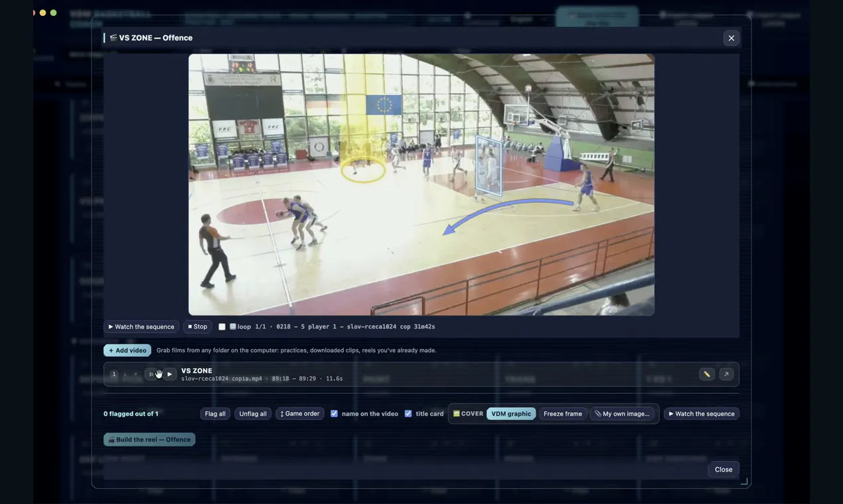Select VDM graphic cover option

[511, 414]
